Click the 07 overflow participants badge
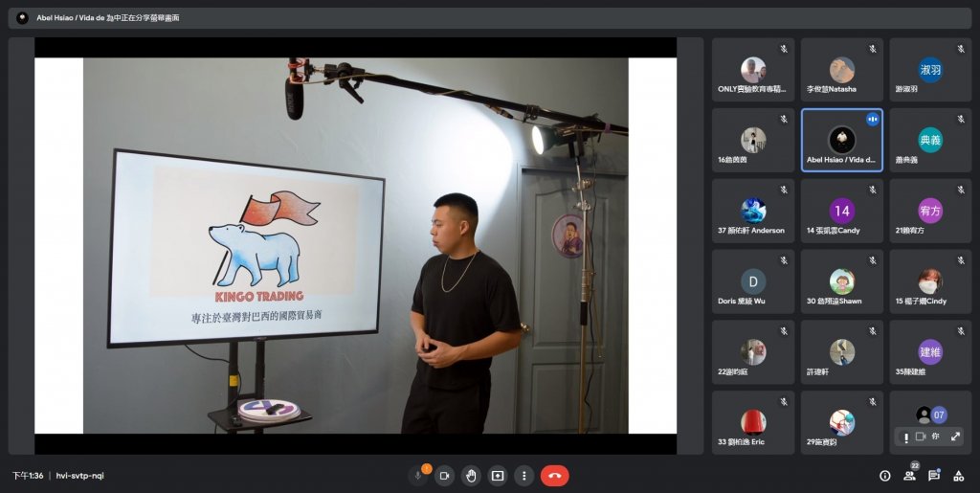The image size is (980, 493). pyautogui.click(x=939, y=415)
